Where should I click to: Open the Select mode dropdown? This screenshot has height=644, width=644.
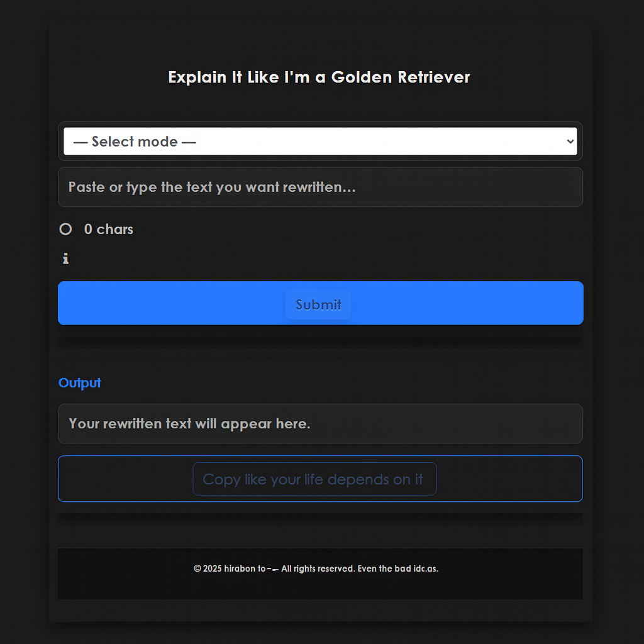[x=320, y=142]
